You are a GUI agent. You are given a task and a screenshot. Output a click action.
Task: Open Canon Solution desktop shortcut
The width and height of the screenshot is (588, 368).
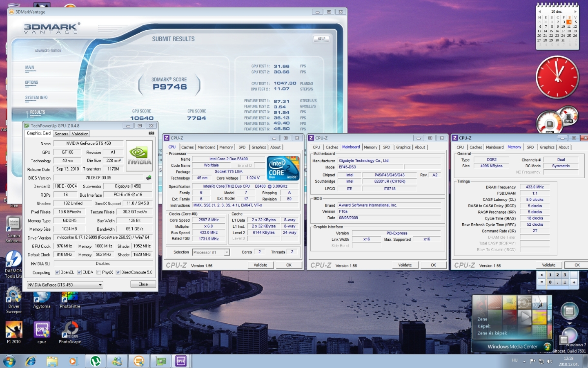tap(13, 230)
